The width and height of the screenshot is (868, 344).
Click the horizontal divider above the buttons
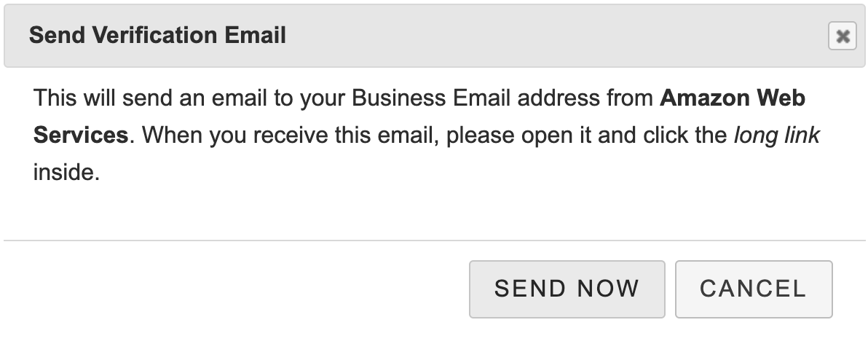(x=434, y=240)
